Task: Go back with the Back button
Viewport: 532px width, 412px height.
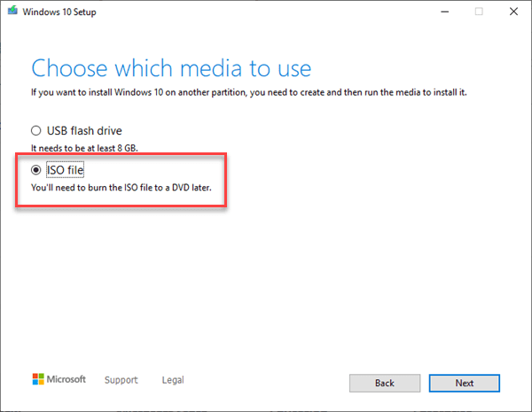Action: tap(385, 383)
